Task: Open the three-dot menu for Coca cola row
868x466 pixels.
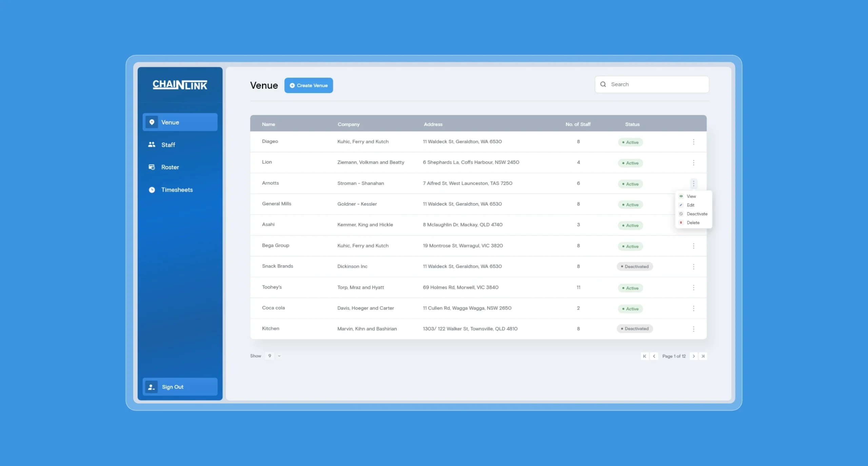Action: (693, 308)
